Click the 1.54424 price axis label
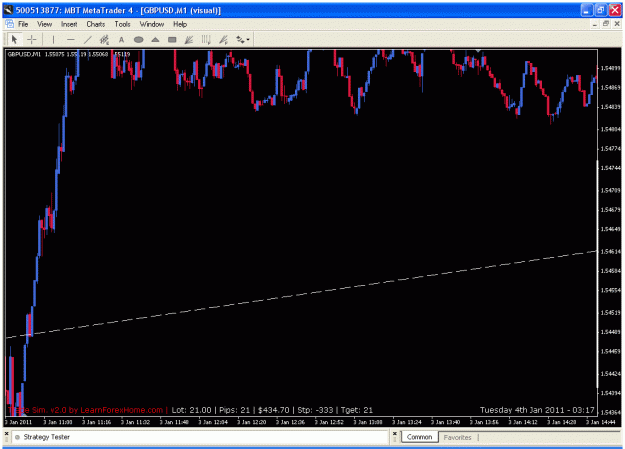625x449 pixels. (610, 374)
